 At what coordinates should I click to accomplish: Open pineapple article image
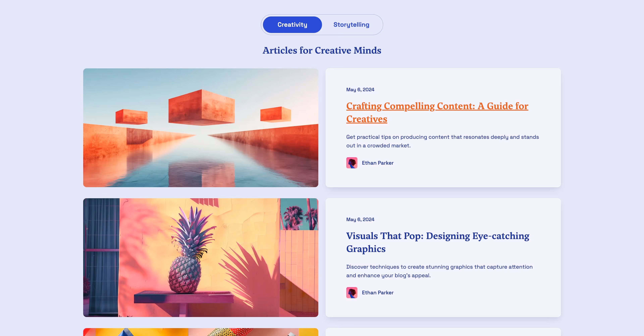pos(201,257)
